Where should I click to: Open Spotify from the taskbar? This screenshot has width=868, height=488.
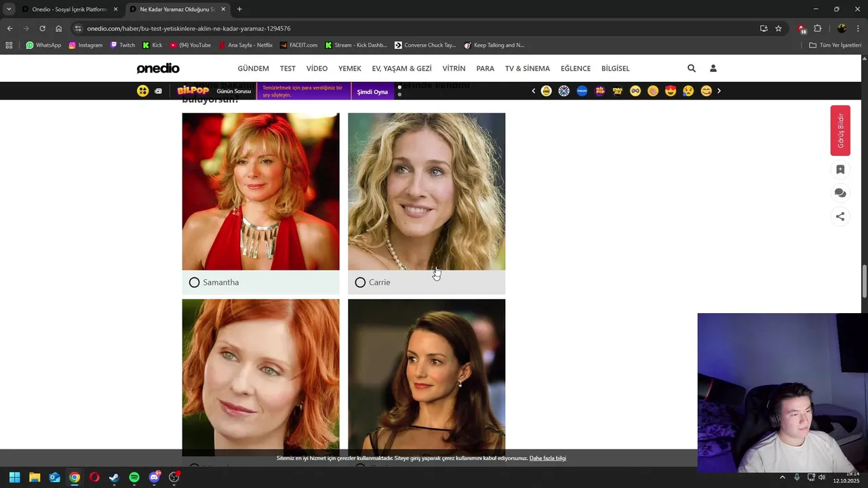[134, 477]
